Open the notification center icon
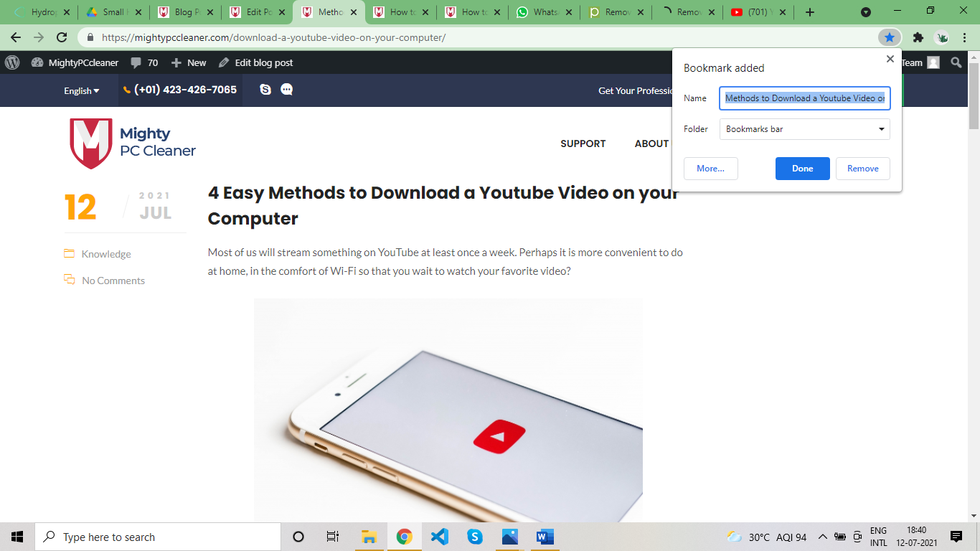This screenshot has height=551, width=980. [x=956, y=537]
